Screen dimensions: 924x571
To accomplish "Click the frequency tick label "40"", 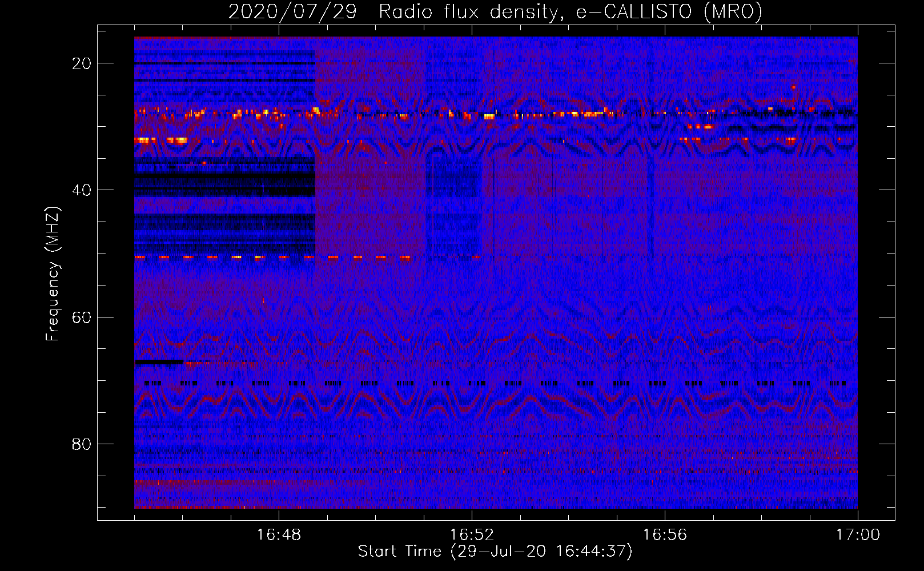I will (x=82, y=190).
